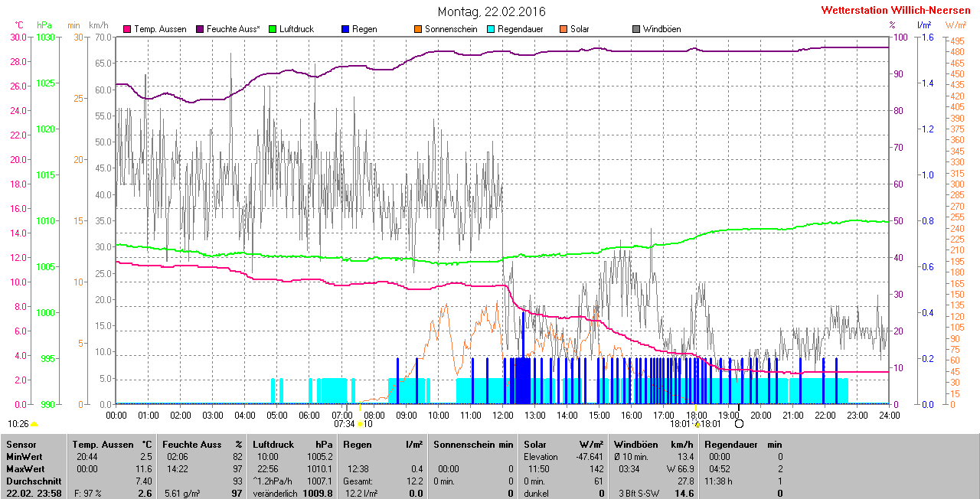Click the 'Sensor' header in the data table
980x499 pixels.
click(x=20, y=444)
